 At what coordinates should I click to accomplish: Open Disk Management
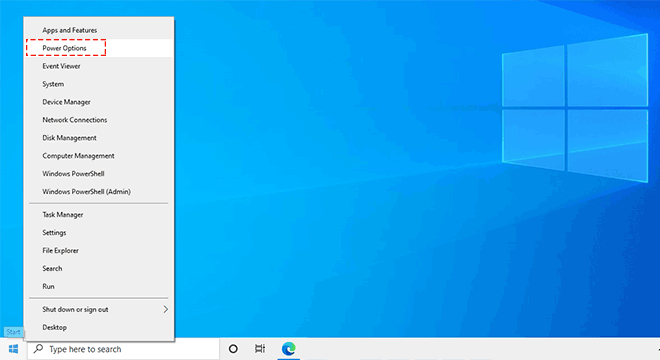coord(99,138)
